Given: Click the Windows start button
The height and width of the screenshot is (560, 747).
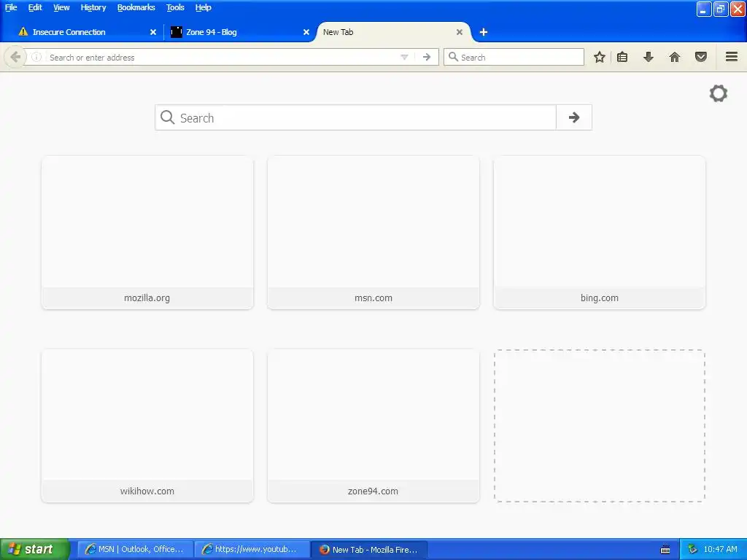Looking at the screenshot, I should 35,549.
